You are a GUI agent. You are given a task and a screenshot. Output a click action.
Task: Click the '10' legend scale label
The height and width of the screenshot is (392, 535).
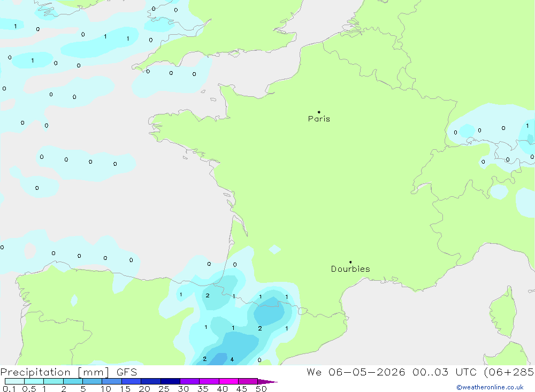(x=105, y=389)
